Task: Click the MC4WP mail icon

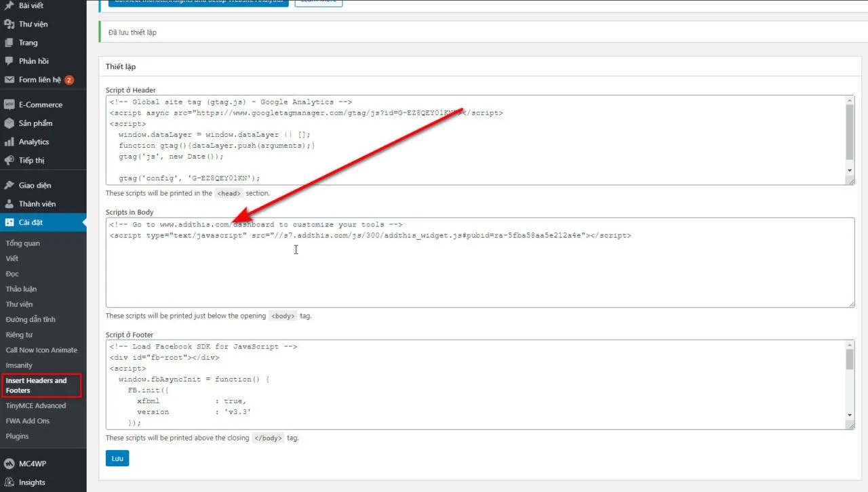Action: (9, 464)
